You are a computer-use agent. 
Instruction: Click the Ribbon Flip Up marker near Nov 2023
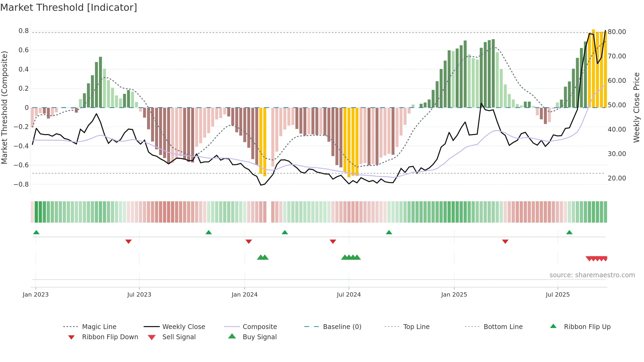pyautogui.click(x=208, y=232)
